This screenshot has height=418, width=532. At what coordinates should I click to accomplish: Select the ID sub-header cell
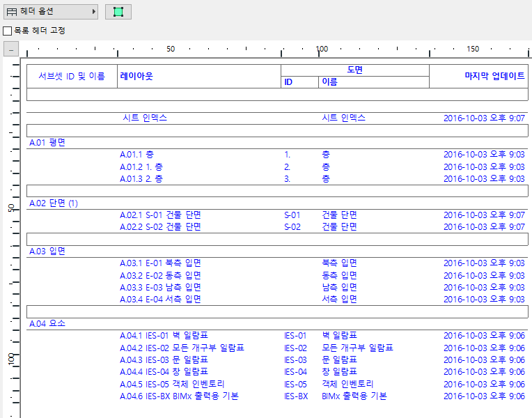pos(299,82)
